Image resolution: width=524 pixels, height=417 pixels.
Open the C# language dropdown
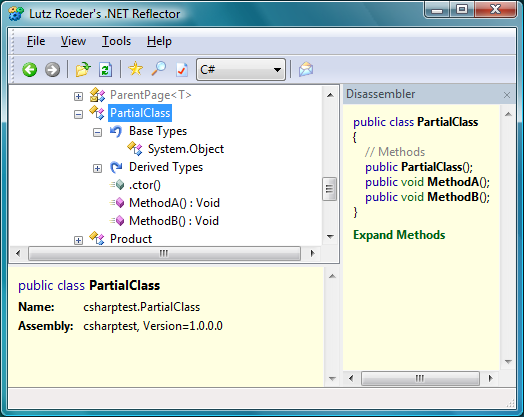click(241, 70)
